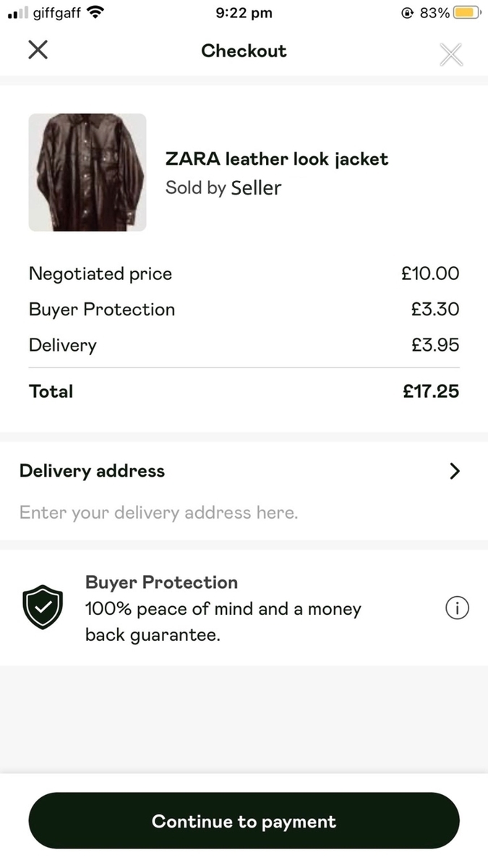Tap the Buyer Protection shield icon

(x=43, y=608)
